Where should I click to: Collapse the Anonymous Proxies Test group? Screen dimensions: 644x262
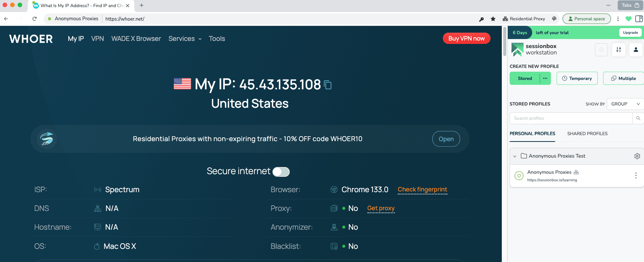point(515,156)
